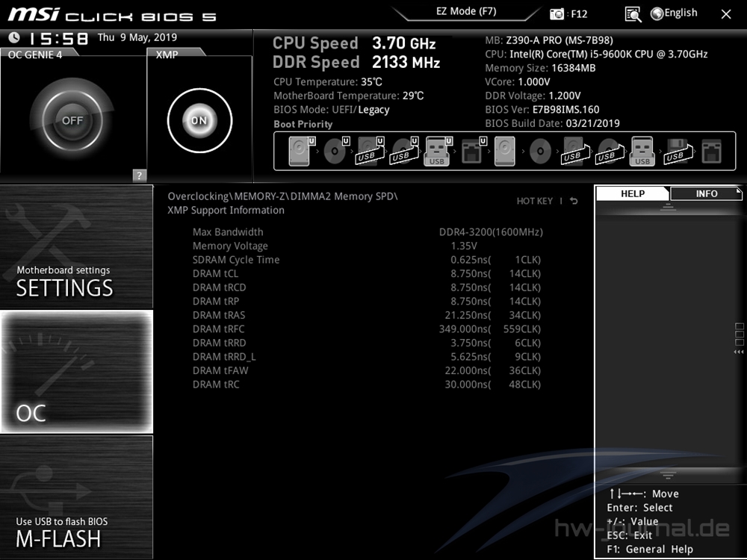This screenshot has height=560, width=747.
Task: Toggle the XMP ON button
Action: pos(199,120)
